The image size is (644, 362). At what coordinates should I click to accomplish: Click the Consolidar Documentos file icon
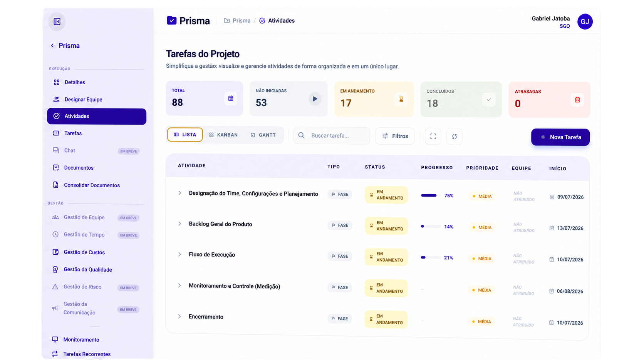tap(56, 185)
